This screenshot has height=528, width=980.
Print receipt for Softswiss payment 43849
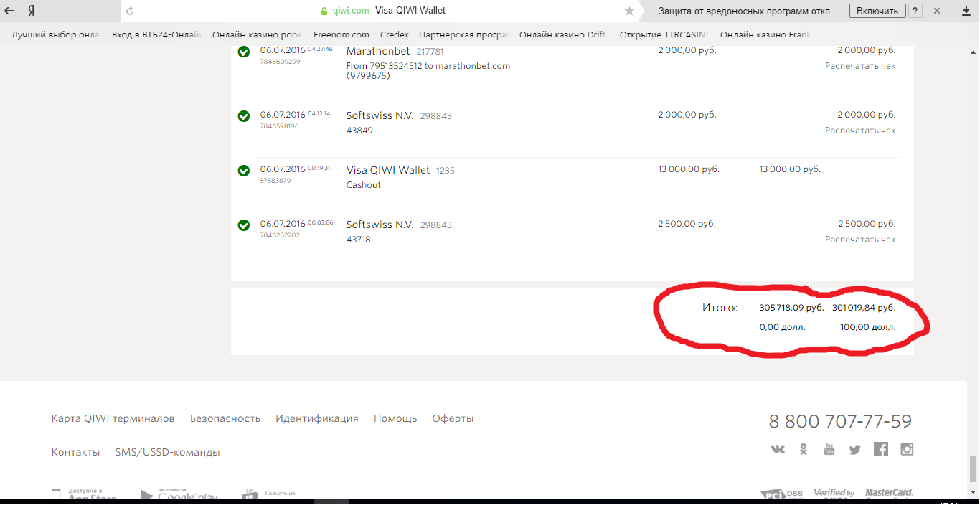[x=860, y=131]
